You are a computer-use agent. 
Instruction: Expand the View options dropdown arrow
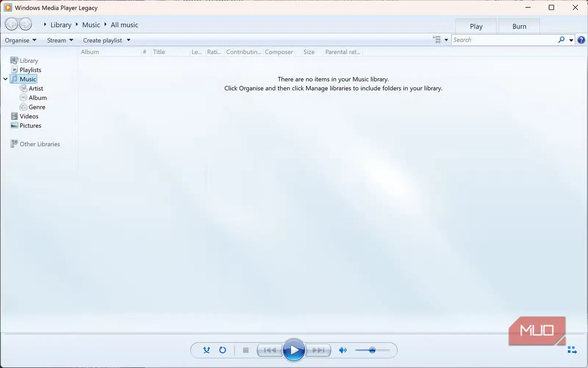(446, 40)
